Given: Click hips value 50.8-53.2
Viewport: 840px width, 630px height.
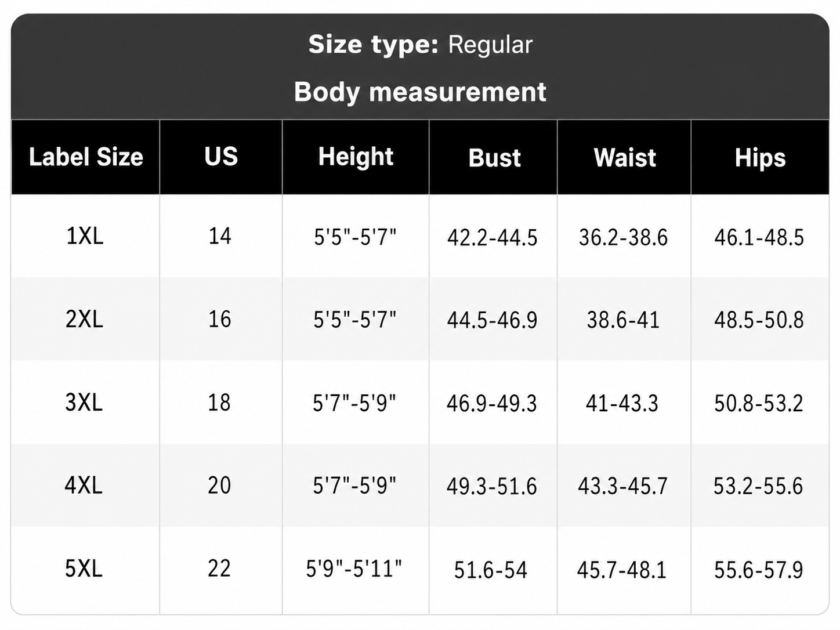Looking at the screenshot, I should tap(759, 403).
